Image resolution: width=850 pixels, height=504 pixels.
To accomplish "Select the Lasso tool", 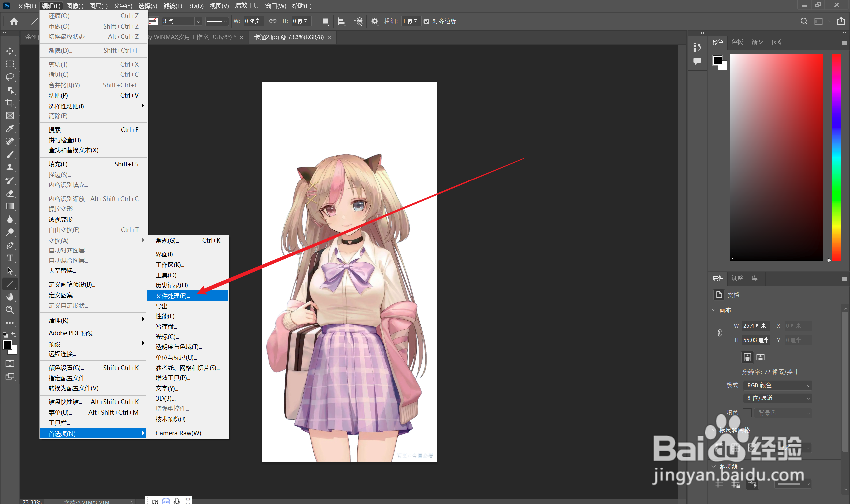I will (x=10, y=77).
